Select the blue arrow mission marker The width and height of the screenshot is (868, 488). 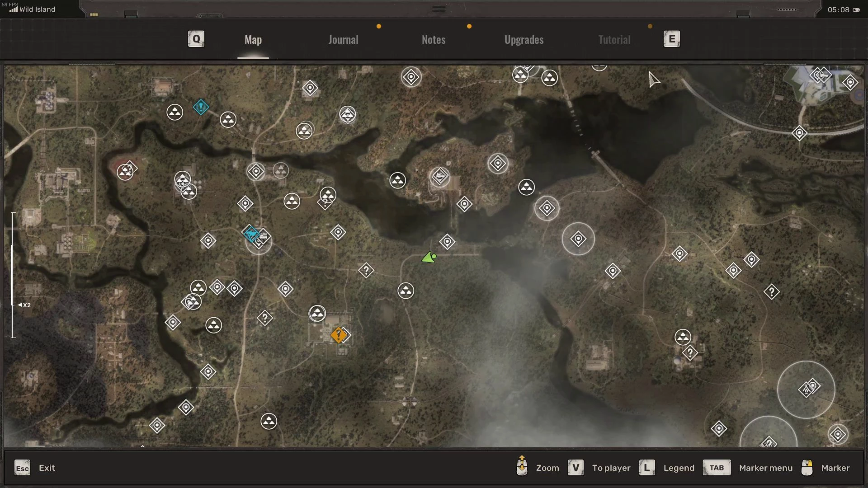[x=251, y=234]
